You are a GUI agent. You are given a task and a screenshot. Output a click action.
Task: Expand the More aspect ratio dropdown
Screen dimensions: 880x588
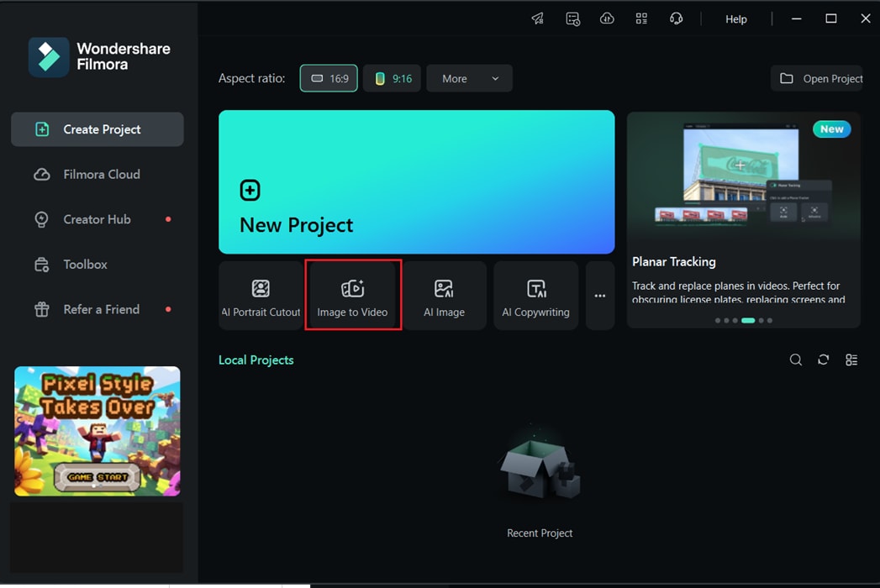469,79
